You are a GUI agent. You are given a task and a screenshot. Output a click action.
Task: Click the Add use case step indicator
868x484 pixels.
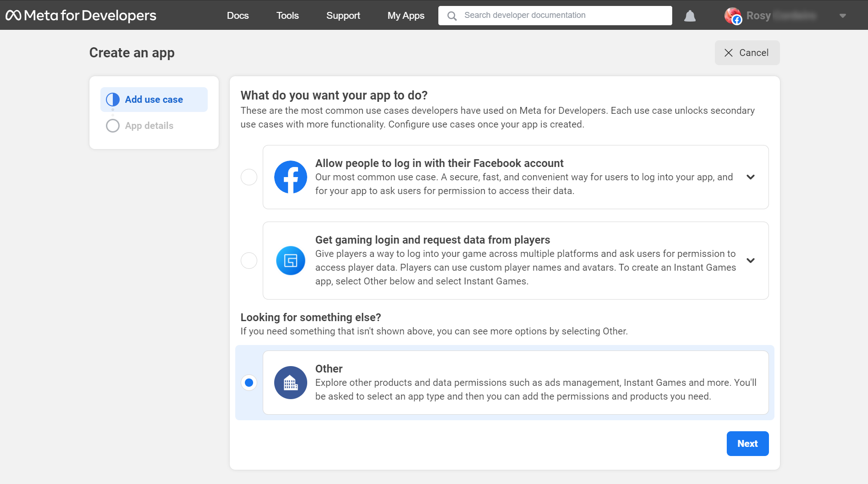[x=154, y=99]
